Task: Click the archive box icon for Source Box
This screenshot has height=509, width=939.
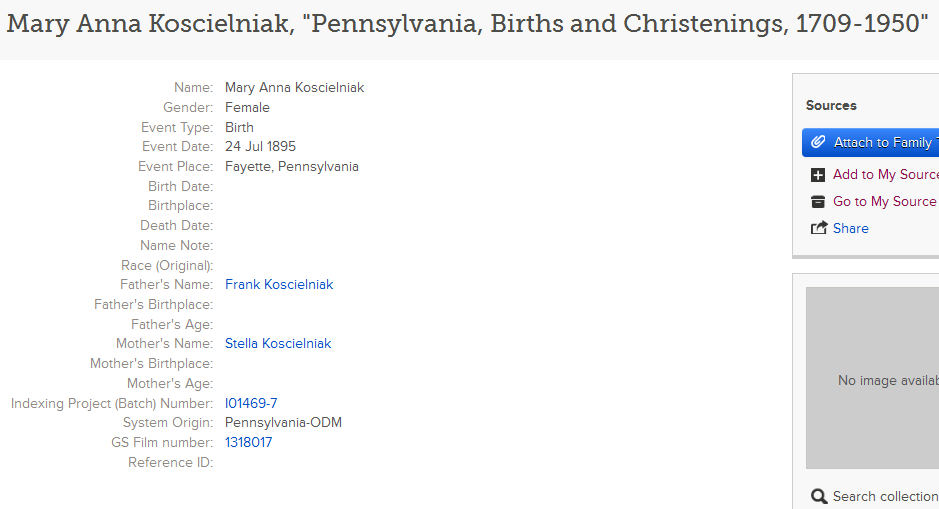Action: click(818, 202)
